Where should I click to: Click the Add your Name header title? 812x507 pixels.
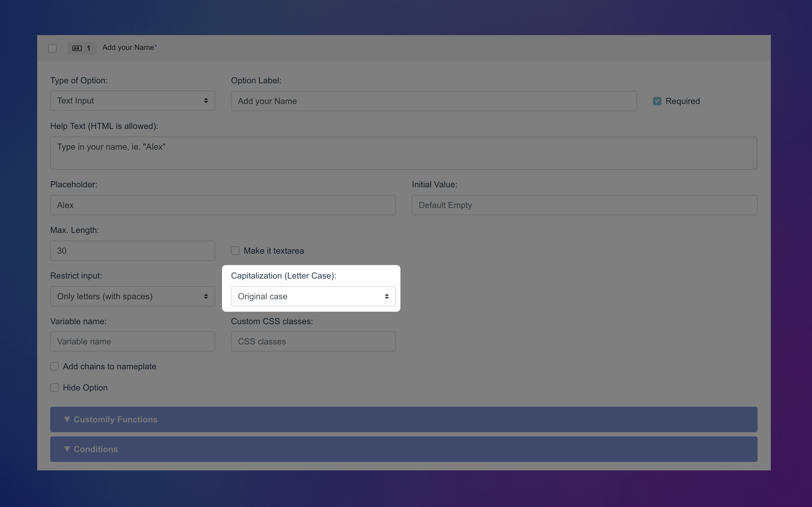click(x=128, y=47)
